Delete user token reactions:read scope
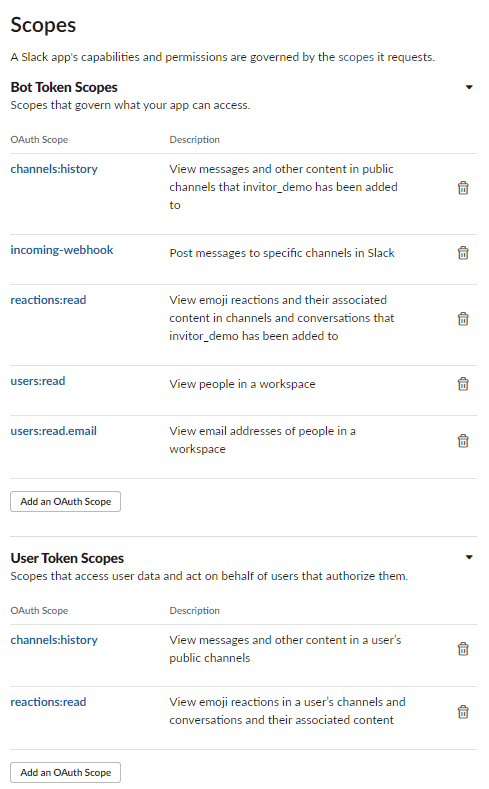489x789 pixels. [x=463, y=712]
